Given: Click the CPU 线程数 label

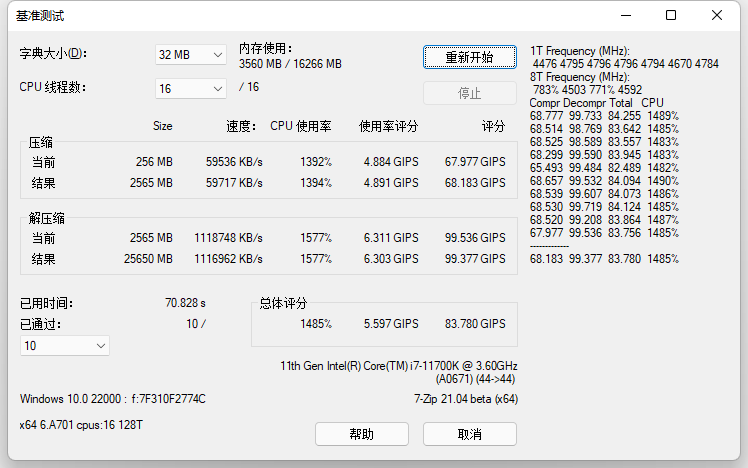Looking at the screenshot, I should coord(53,87).
